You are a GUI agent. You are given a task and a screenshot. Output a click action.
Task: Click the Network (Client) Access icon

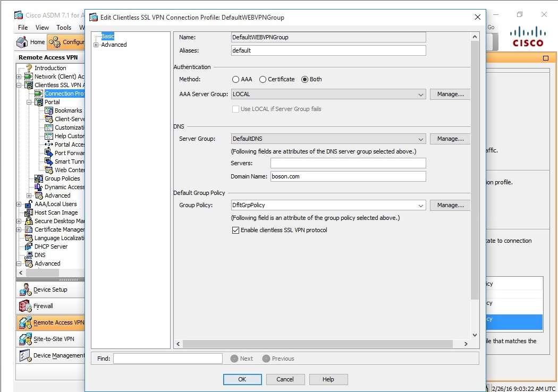coord(29,76)
